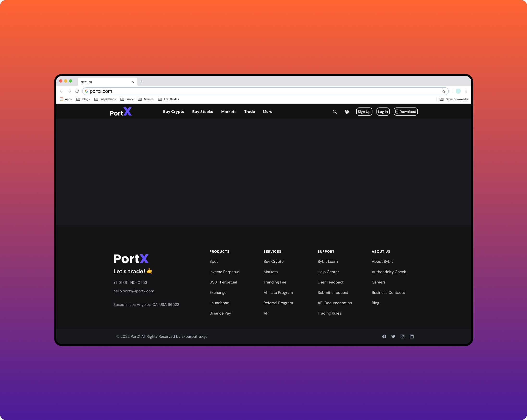The height and width of the screenshot is (420, 527).
Task: Expand the Help Center support link
Action: 328,271
